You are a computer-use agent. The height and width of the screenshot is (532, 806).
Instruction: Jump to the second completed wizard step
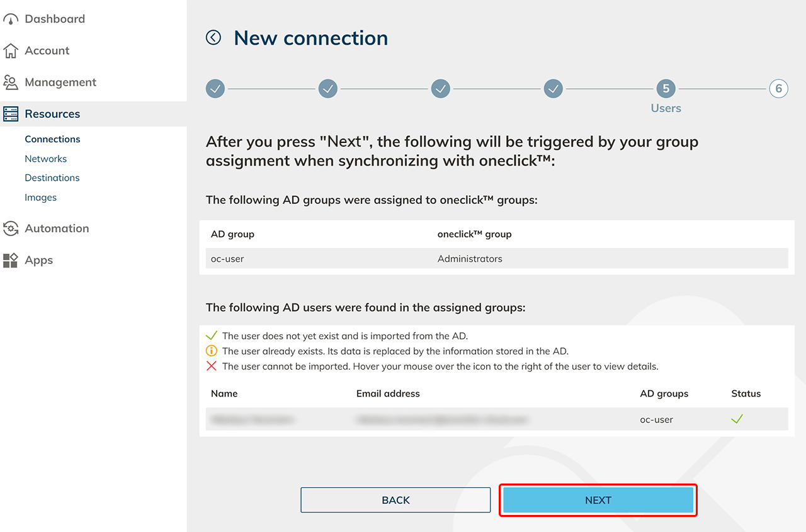click(328, 89)
